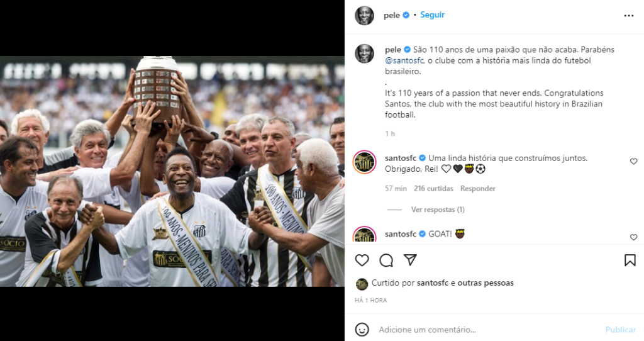Expand Ver respostas (1) replies
Screen dimensions: 644x341
tap(438, 210)
